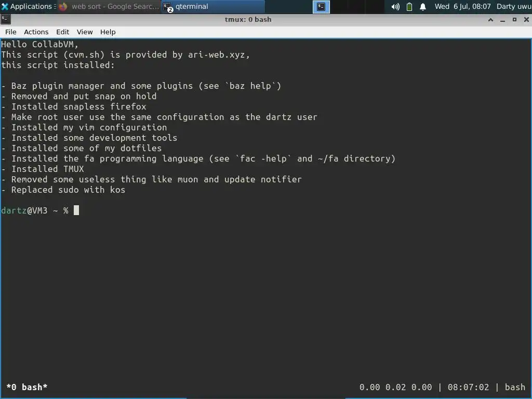Click the tmux window tab '*0 bash*'
The image size is (532, 399).
[27, 387]
